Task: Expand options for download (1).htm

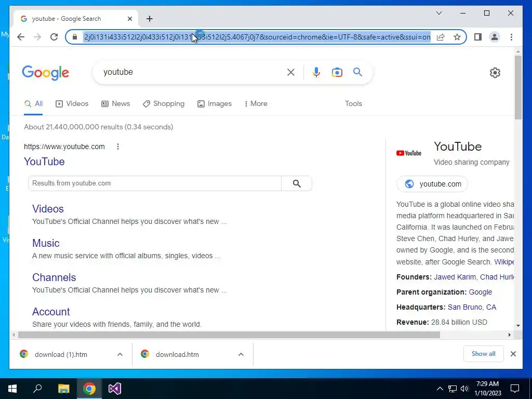Action: tap(120, 354)
